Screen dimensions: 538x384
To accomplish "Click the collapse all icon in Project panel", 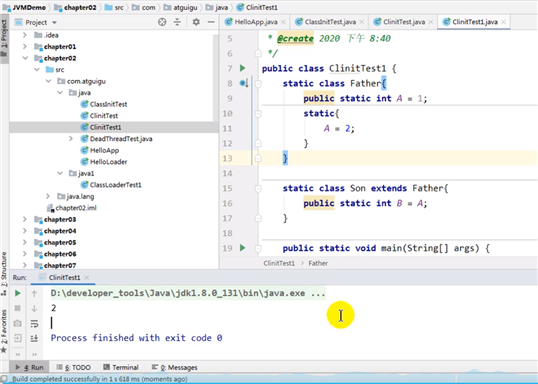I will (x=177, y=22).
